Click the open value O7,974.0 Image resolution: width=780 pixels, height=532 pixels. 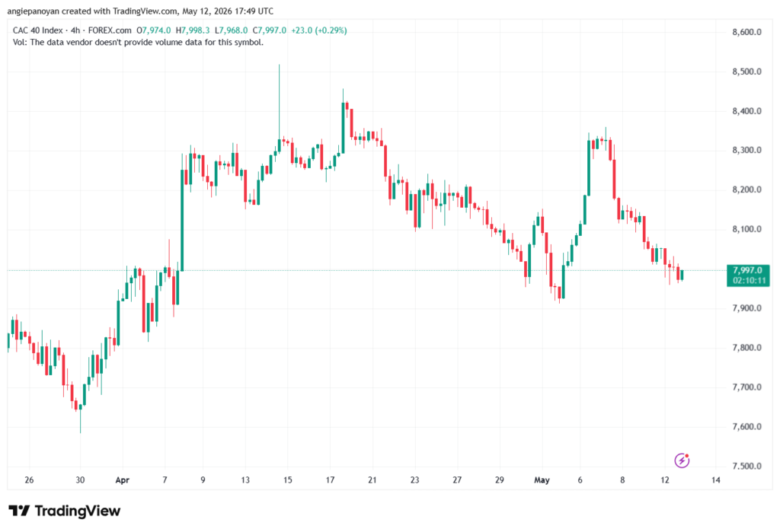click(x=154, y=30)
